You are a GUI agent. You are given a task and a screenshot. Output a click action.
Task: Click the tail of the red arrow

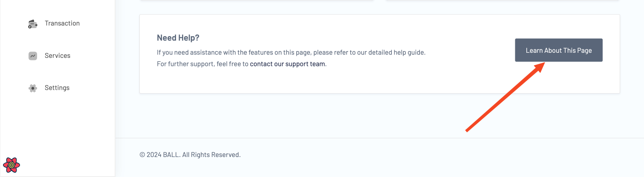click(x=468, y=130)
